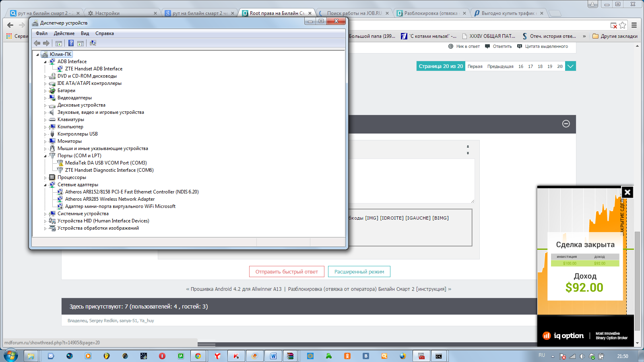Expand the Батареи category

45,91
